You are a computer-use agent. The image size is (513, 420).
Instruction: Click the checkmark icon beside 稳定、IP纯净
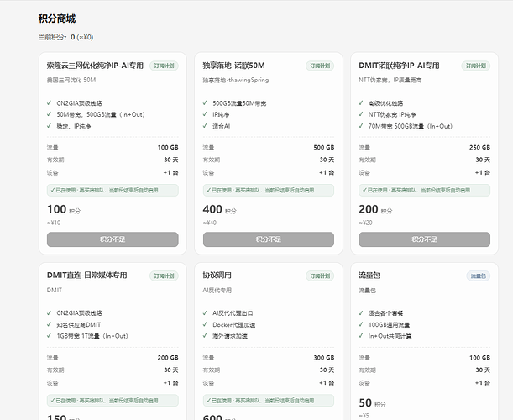pyautogui.click(x=49, y=126)
